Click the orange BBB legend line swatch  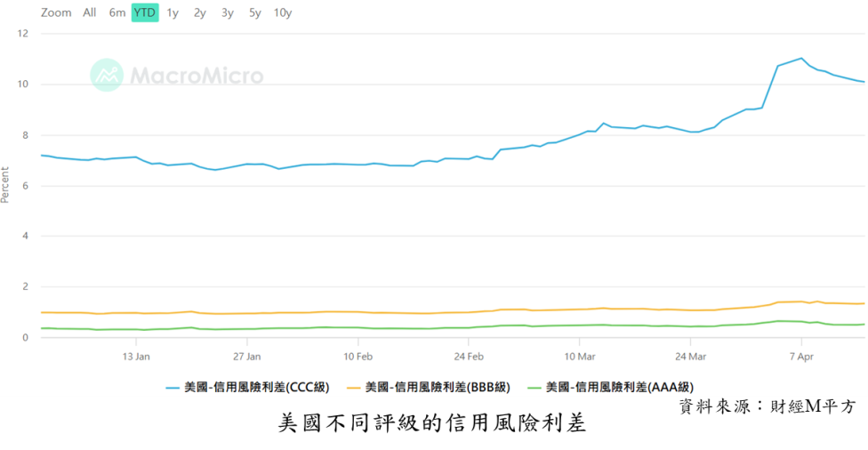tap(354, 388)
